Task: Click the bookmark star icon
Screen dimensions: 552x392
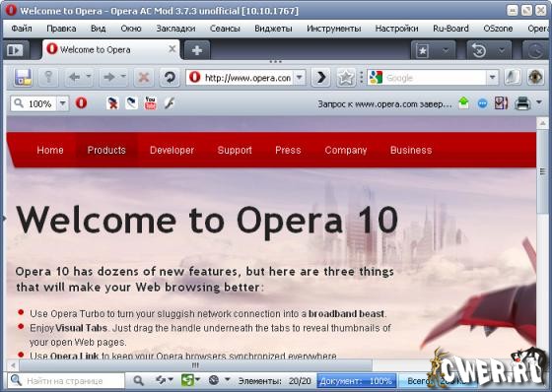Action: (346, 78)
